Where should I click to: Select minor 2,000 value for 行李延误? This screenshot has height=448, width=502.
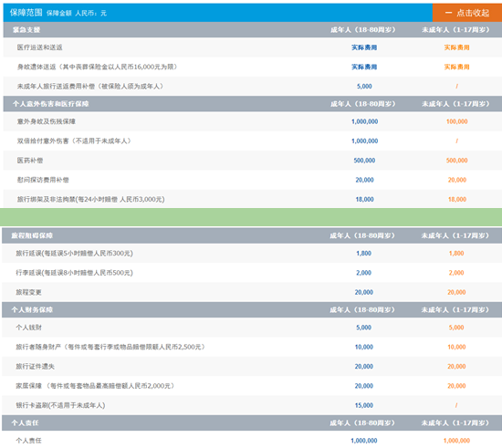pos(456,273)
